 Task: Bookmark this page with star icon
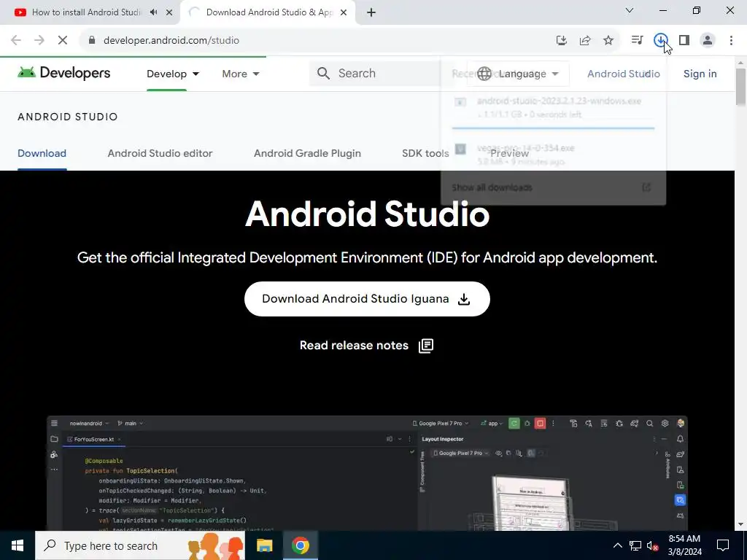click(x=608, y=41)
